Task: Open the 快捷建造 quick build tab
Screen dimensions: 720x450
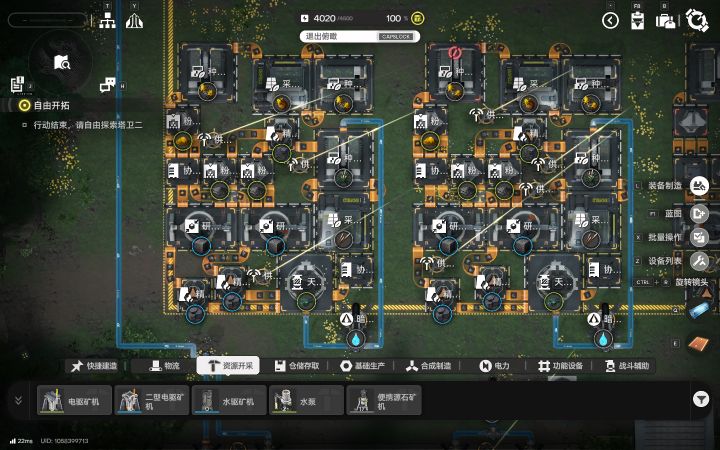Action: [94, 366]
